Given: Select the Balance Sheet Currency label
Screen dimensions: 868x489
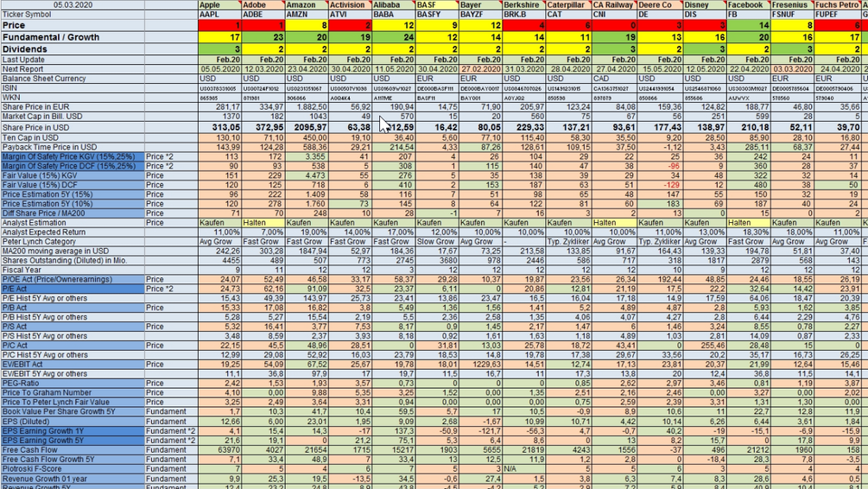Looking at the screenshot, I should pos(44,79).
